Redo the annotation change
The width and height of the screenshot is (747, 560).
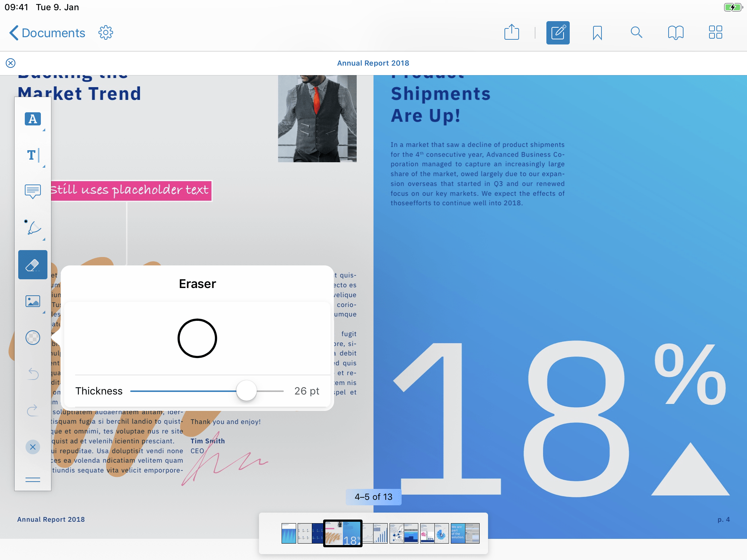(32, 411)
